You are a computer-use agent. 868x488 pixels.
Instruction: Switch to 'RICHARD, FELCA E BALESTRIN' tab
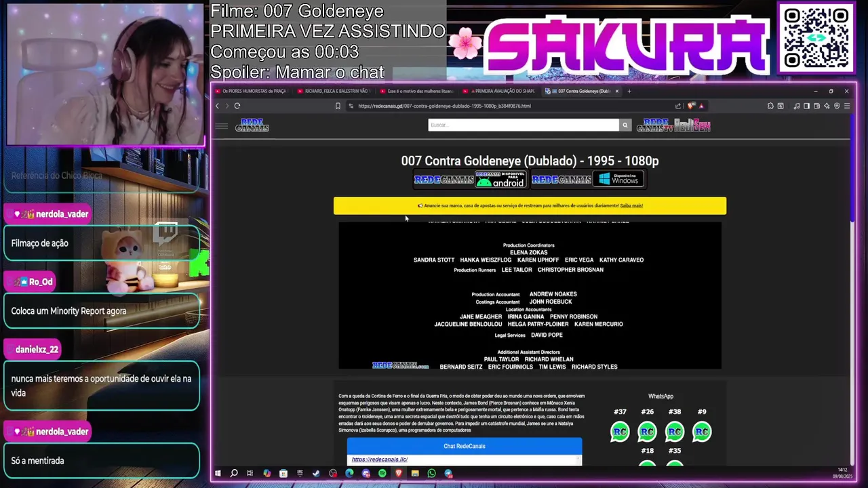tap(335, 91)
